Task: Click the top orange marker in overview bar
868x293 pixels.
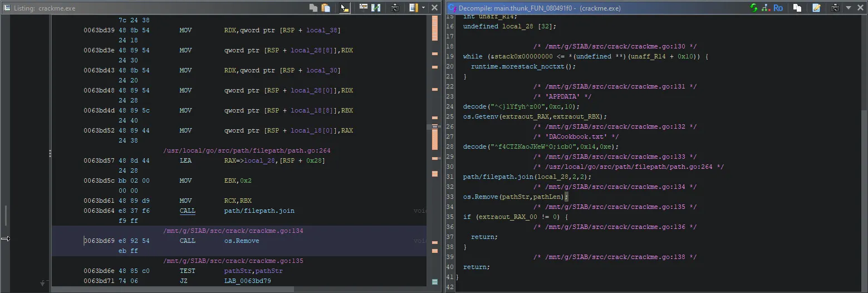Action: tap(435, 28)
